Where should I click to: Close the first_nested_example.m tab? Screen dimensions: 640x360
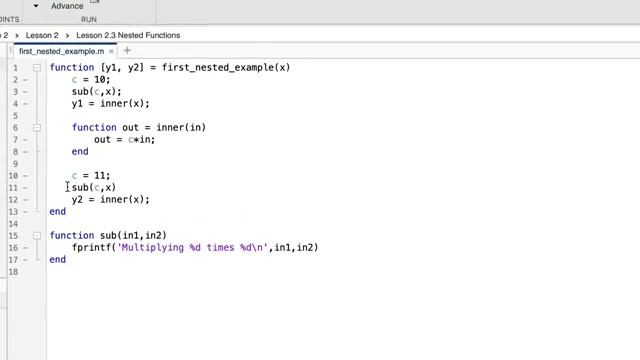click(111, 51)
